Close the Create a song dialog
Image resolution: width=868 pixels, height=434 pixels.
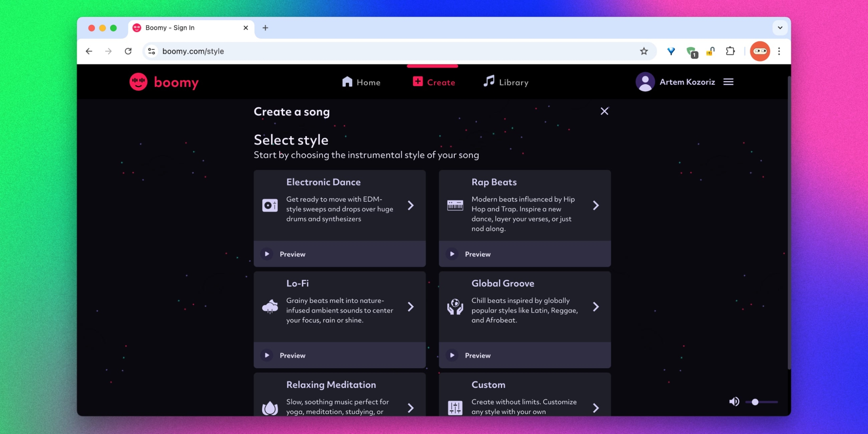[604, 111]
